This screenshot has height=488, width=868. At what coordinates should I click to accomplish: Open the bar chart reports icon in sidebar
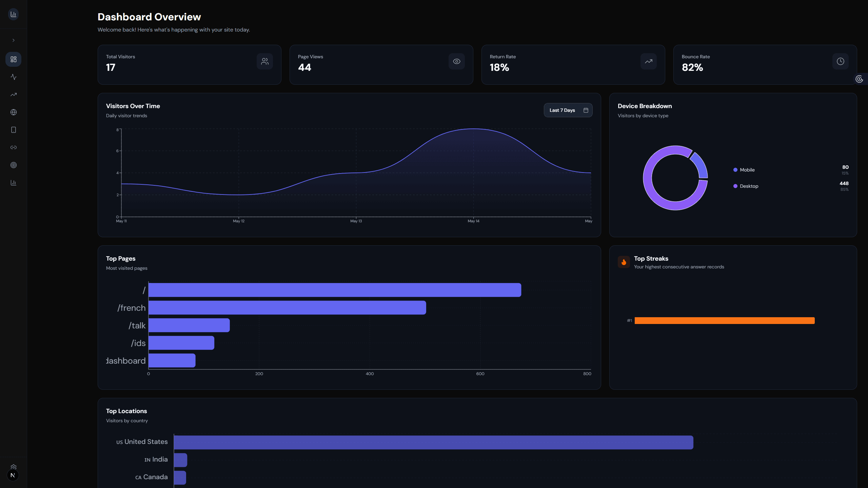[14, 183]
